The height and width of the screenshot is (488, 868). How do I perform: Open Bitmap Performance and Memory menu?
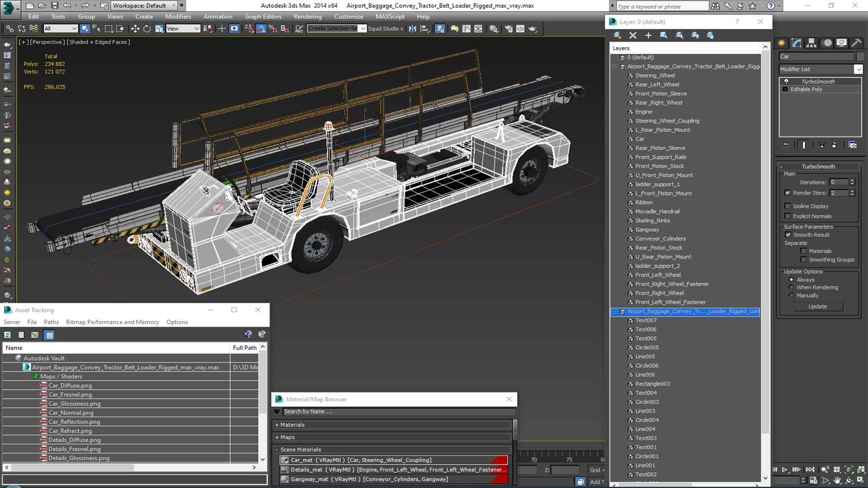pos(112,322)
